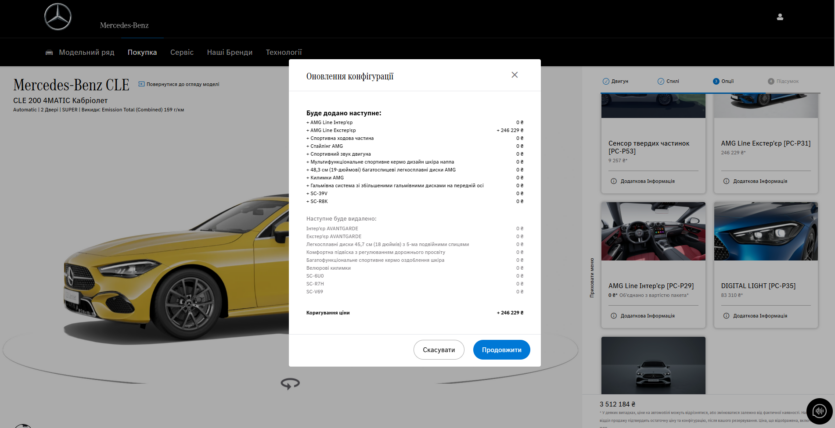Click the Сенсор твердих частинок [PC-P53] title

(x=649, y=147)
